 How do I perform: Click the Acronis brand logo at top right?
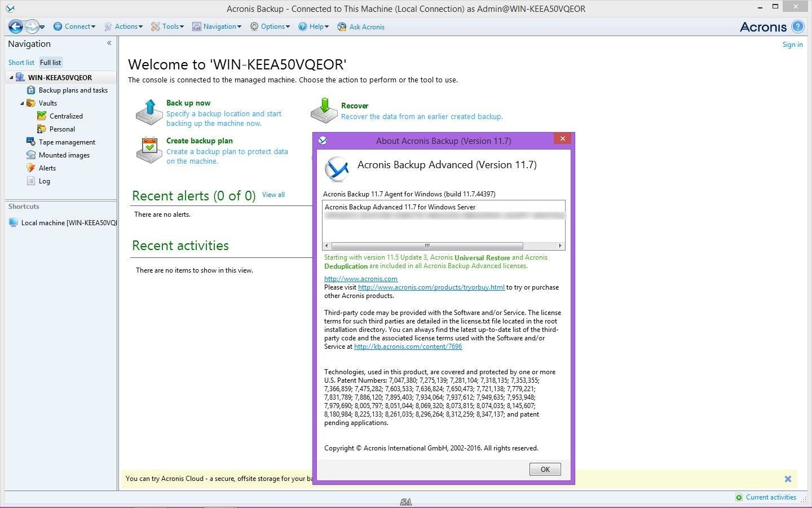tap(763, 27)
